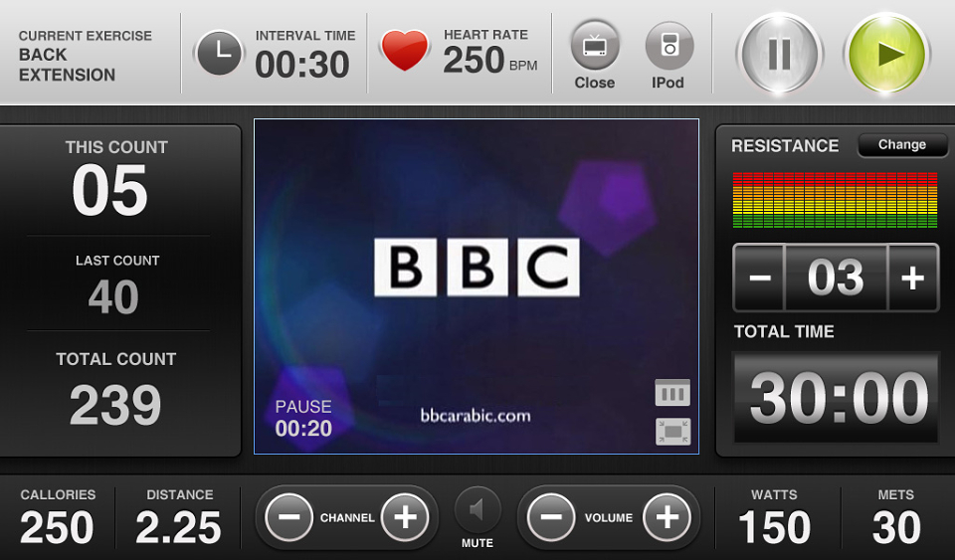Click the Mets value 30
The height and width of the screenshot is (560, 955).
point(896,528)
